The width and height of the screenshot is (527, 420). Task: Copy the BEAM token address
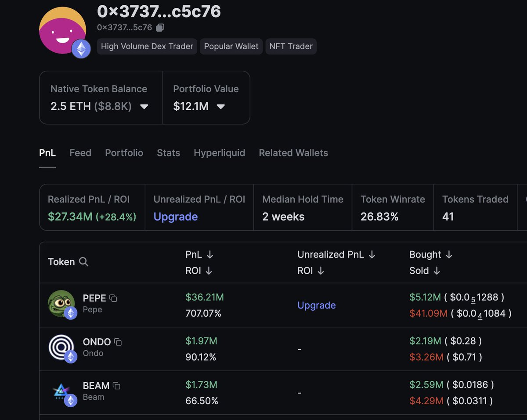[116, 386]
